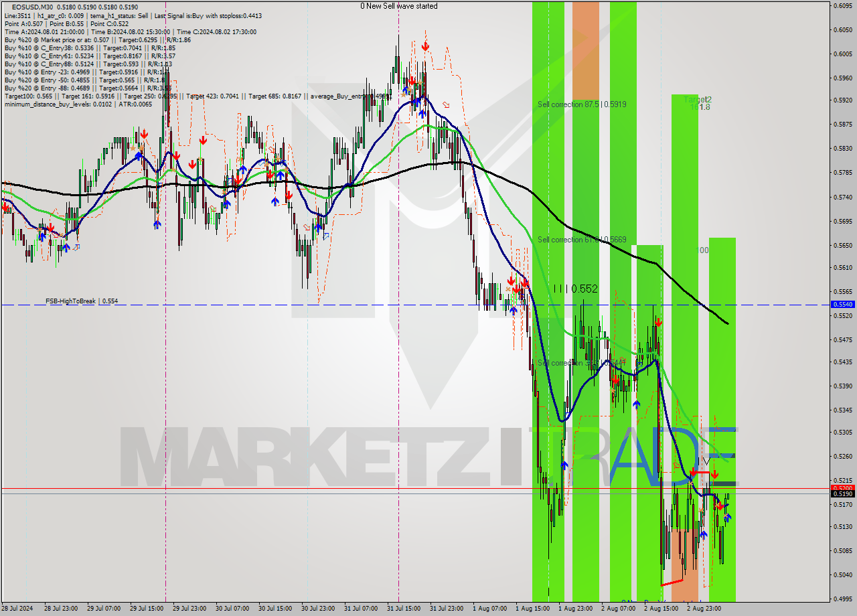Click the 0.5040 price scale value
Image resolution: width=857 pixels, height=616 pixels.
pos(842,575)
